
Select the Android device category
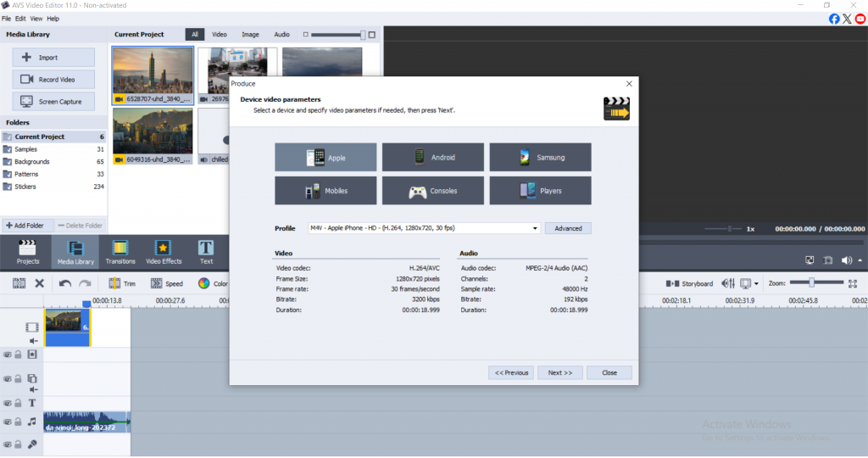click(x=433, y=157)
